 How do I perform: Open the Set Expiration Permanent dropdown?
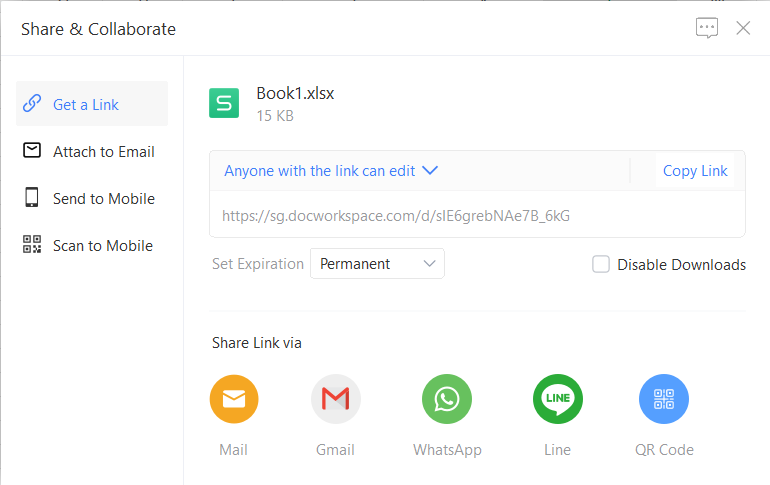click(x=377, y=264)
